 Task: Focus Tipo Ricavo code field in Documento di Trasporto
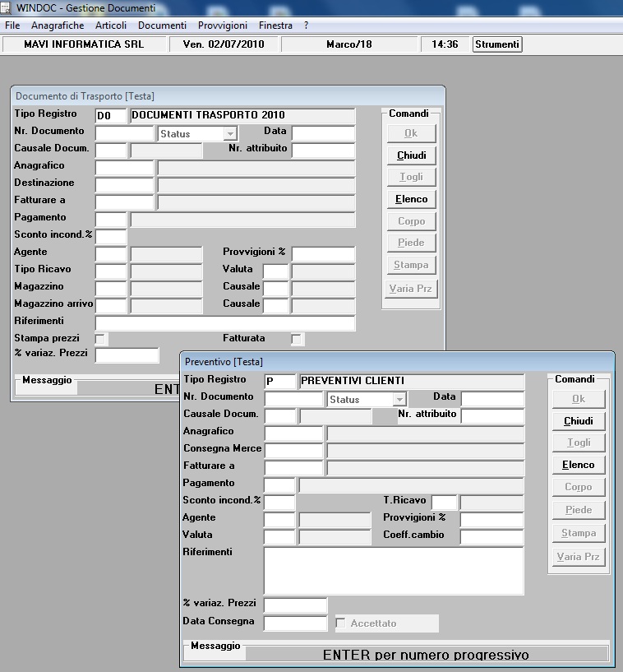click(111, 271)
